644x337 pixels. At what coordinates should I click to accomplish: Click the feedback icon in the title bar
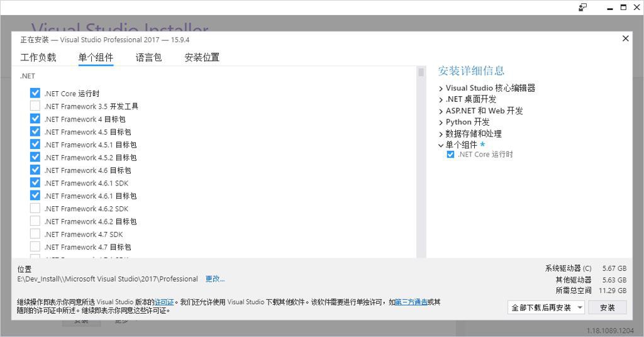tap(582, 8)
